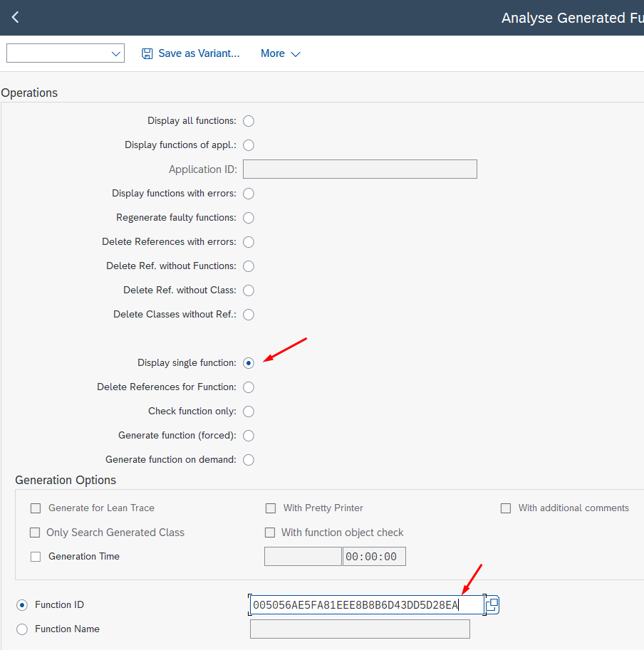This screenshot has height=650, width=644.
Task: Choose Generate function (forced) option
Action: 249,436
